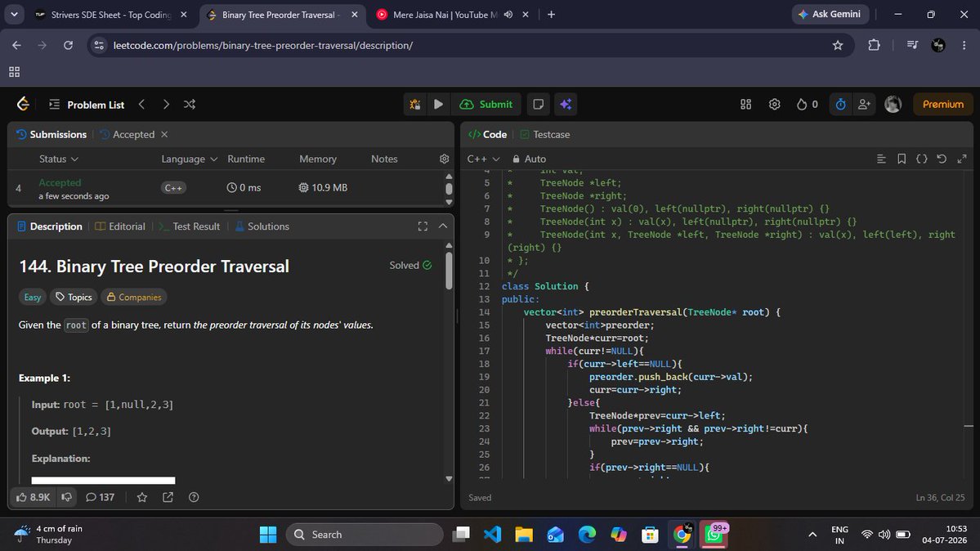This screenshot has width=980, height=551.
Task: Open the Solutions tab
Action: coord(262,226)
